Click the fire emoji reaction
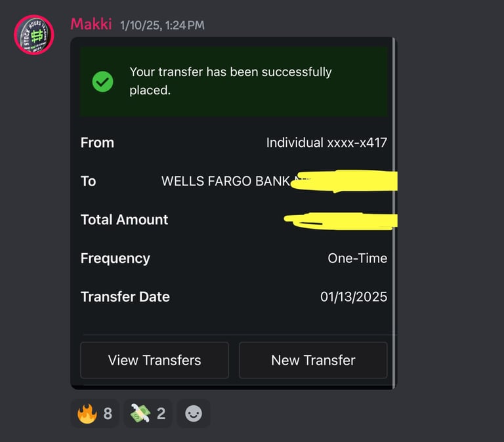 pos(94,413)
